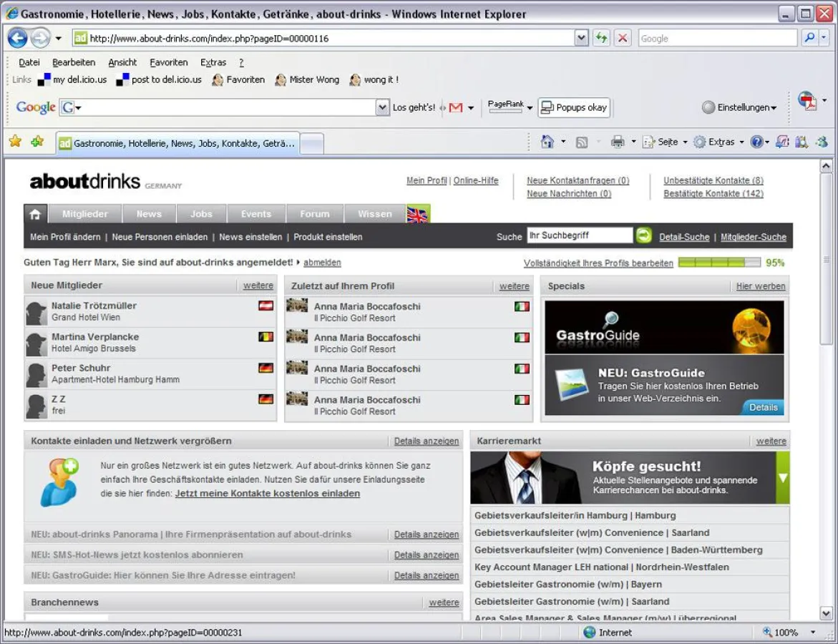Switch language via the UK flag icon
Viewport: 838px width, 644px height.
point(418,214)
